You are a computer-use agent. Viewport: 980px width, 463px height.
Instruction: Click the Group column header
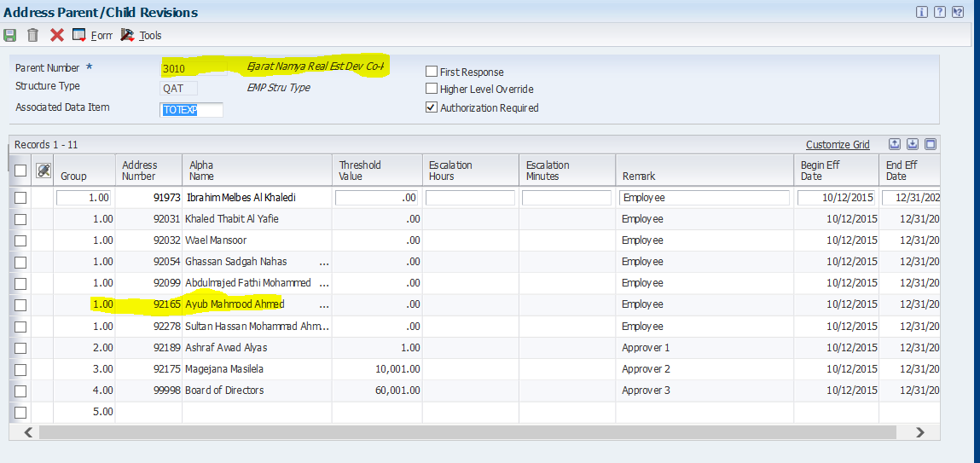pyautogui.click(x=84, y=171)
